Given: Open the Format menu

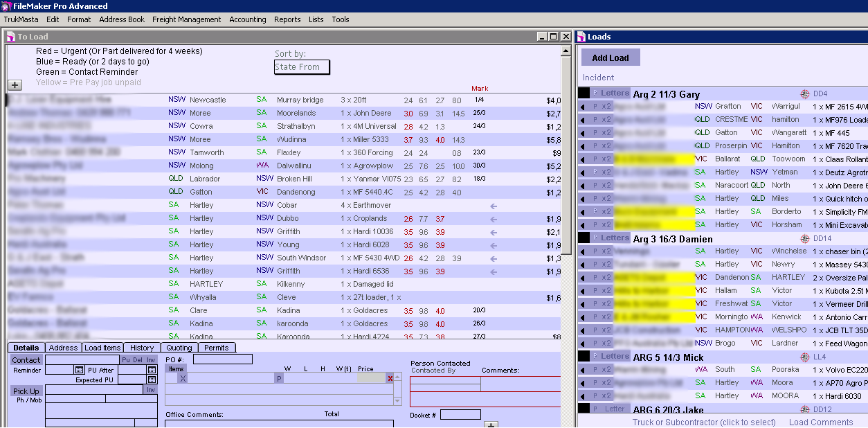Looking at the screenshot, I should coord(79,19).
